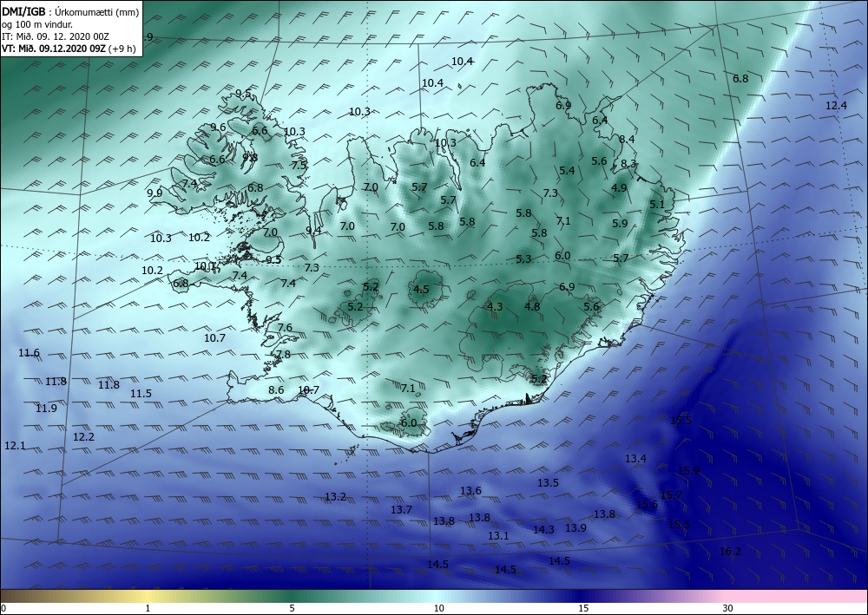868x615 pixels.
Task: Click the 7.5 value east of the Westfjords
Action: [299, 165]
